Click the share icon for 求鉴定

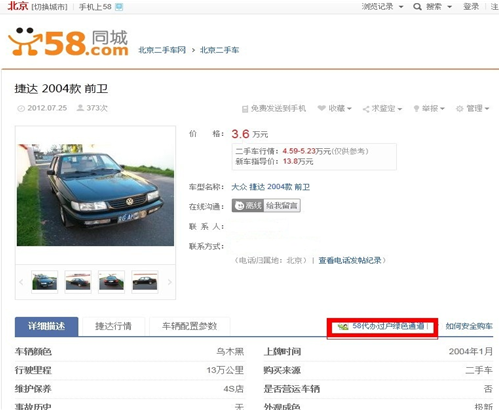tap(366, 109)
